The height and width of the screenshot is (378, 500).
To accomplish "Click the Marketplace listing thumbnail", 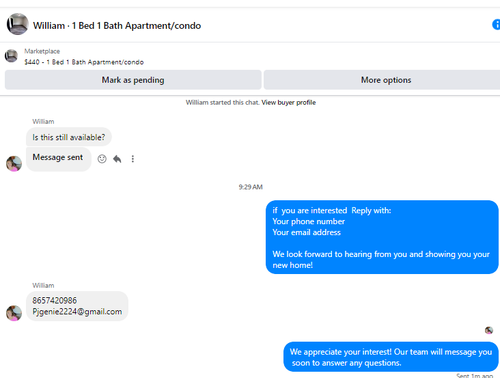I will coord(11,56).
